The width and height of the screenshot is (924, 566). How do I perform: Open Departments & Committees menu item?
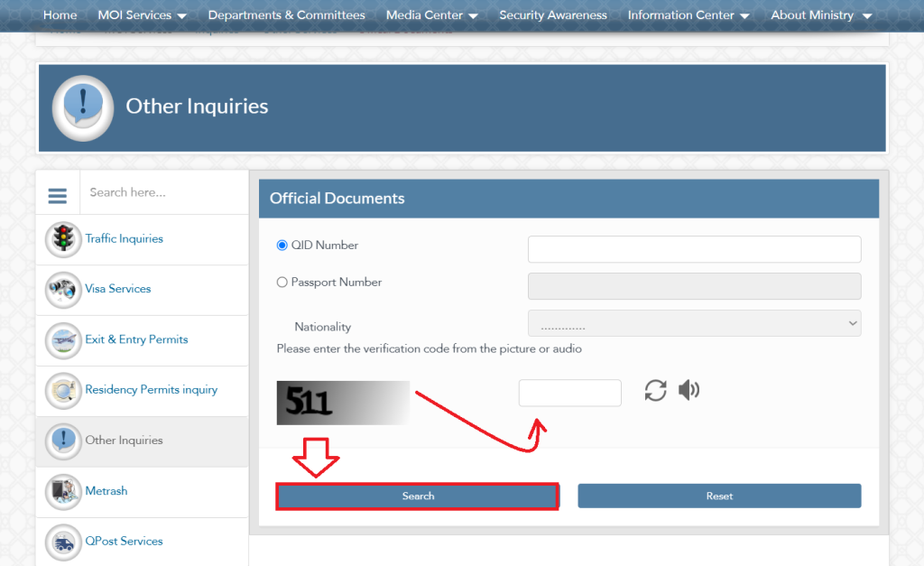[x=286, y=15]
